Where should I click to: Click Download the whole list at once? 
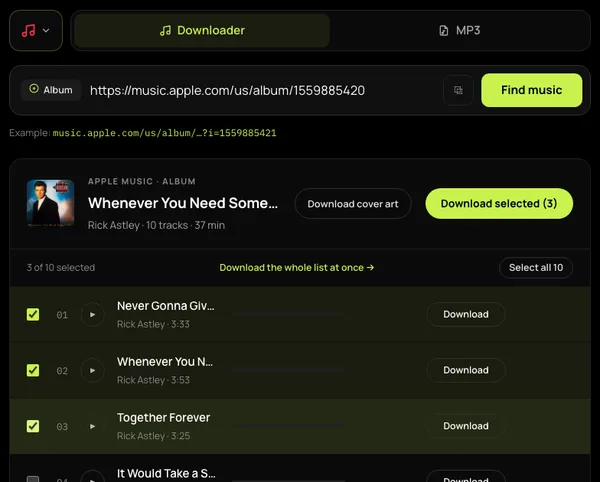[x=297, y=268]
